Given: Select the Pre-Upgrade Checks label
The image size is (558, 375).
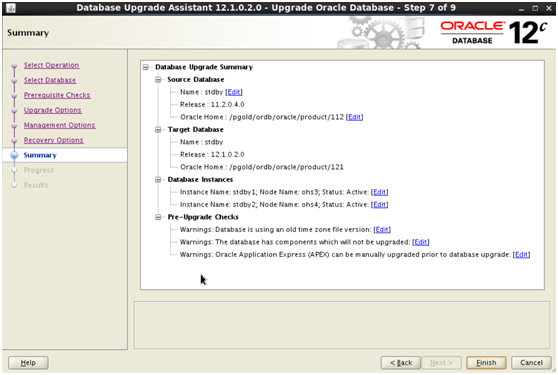Looking at the screenshot, I should (x=203, y=217).
